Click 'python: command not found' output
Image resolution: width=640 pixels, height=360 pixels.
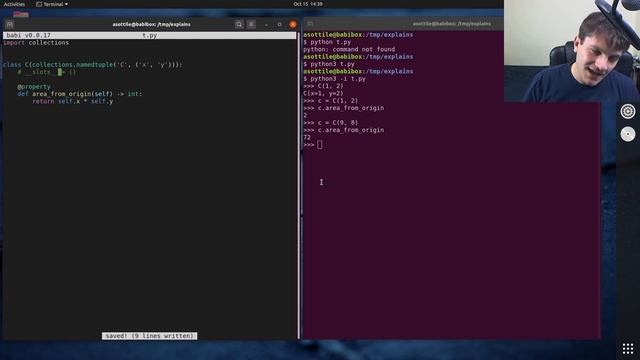pos(349,49)
